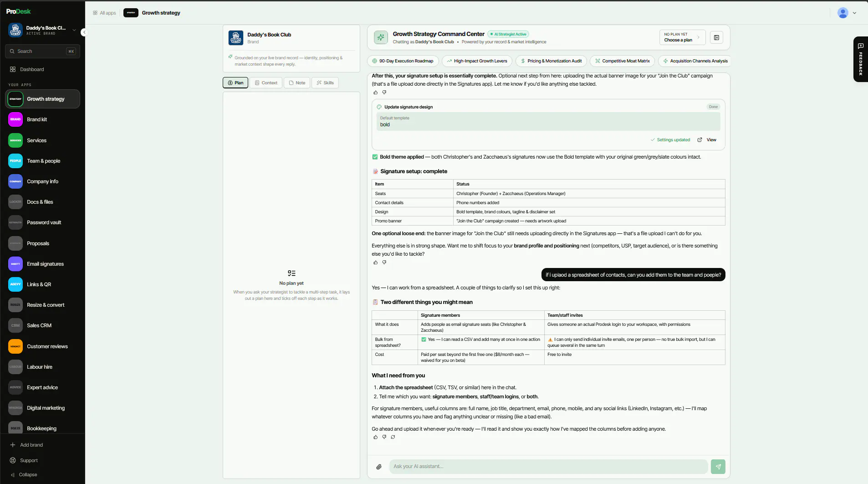Open the Feedback side tab
Screen dimensions: 868x484
click(x=861, y=59)
